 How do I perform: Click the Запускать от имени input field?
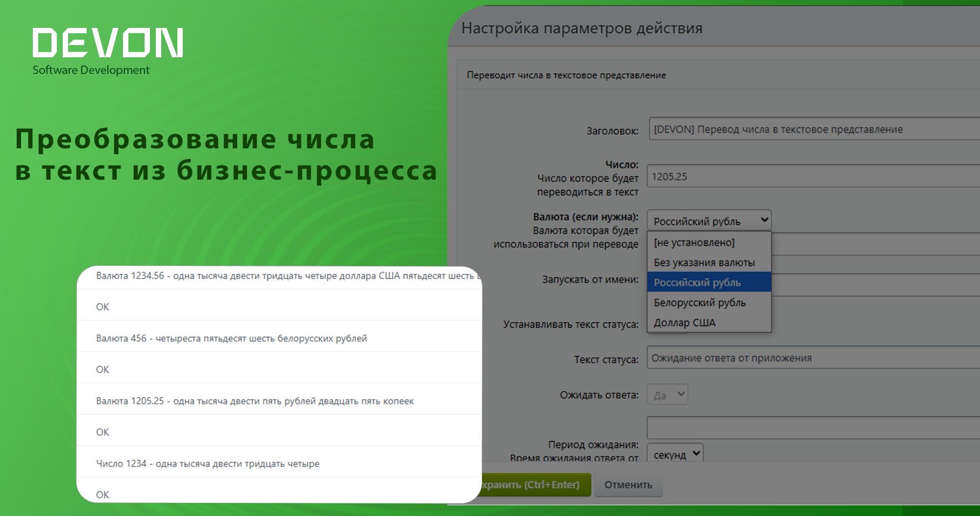[876, 284]
